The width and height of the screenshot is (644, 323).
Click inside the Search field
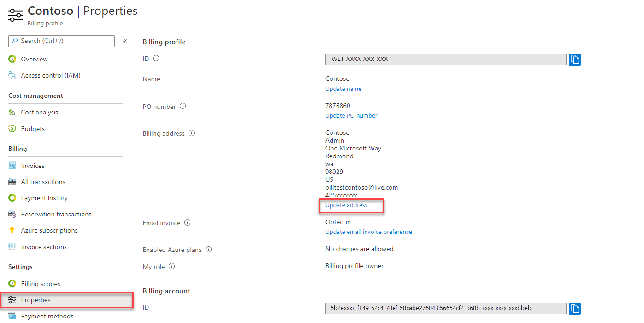click(61, 41)
